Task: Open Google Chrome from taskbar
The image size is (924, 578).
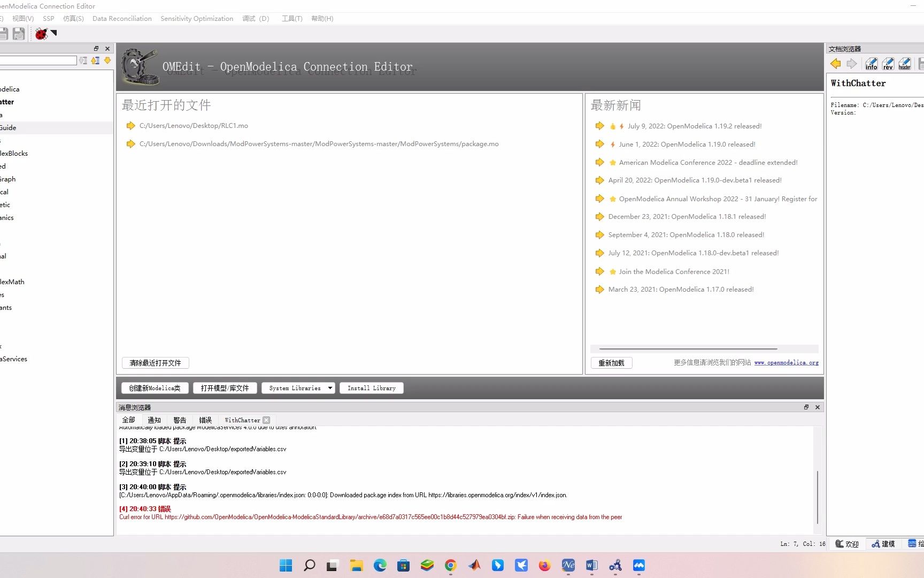Action: click(450, 565)
